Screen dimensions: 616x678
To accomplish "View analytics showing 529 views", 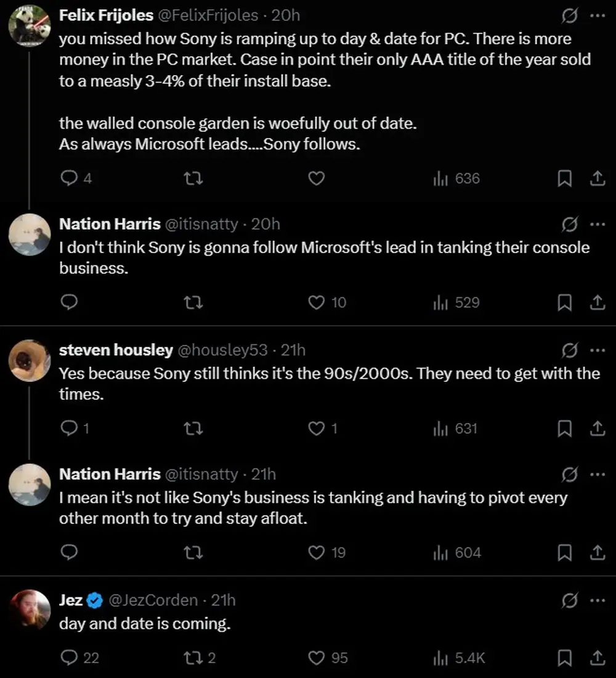I will click(x=456, y=302).
